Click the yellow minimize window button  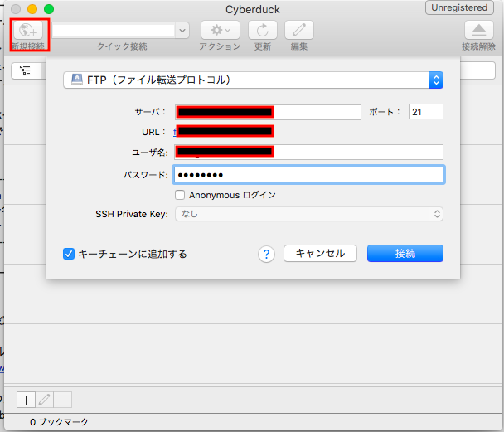[x=32, y=9]
